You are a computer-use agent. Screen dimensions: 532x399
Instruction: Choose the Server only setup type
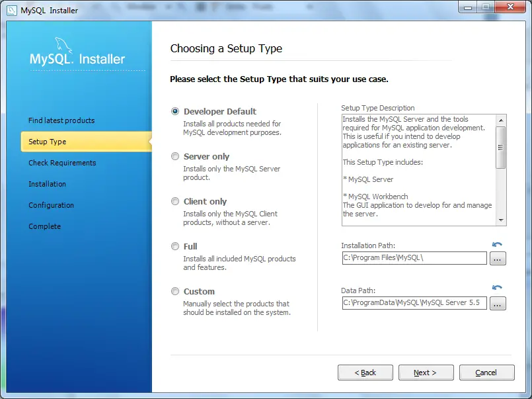pyautogui.click(x=175, y=156)
